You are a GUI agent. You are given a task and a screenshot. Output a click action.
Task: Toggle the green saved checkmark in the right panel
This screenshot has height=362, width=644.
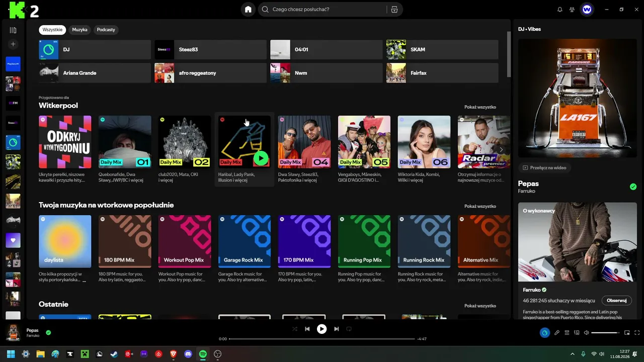coord(633,187)
